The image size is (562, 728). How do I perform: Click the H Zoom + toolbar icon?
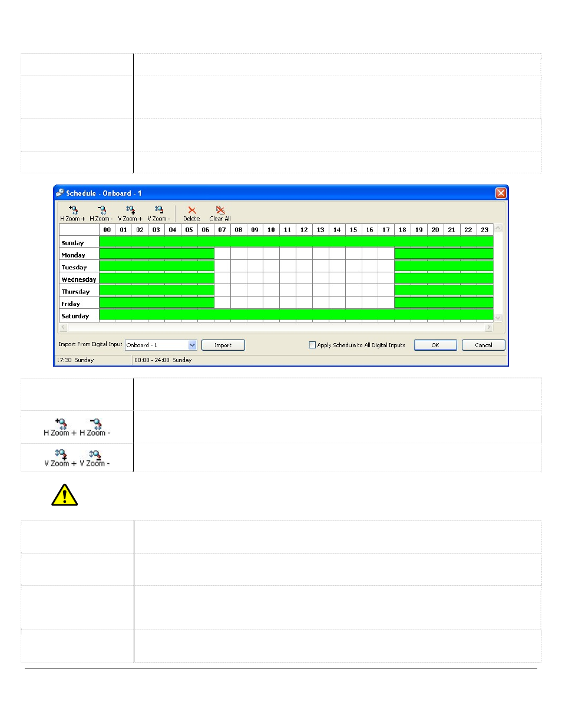pos(73,210)
